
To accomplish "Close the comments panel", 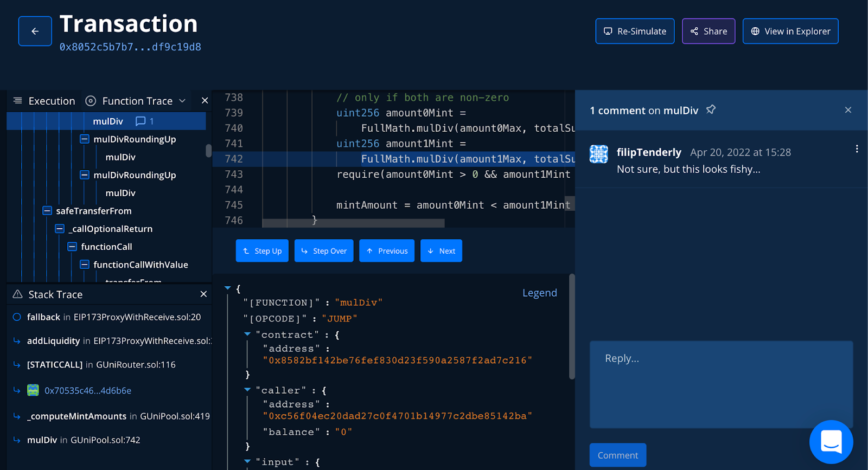I will point(848,110).
